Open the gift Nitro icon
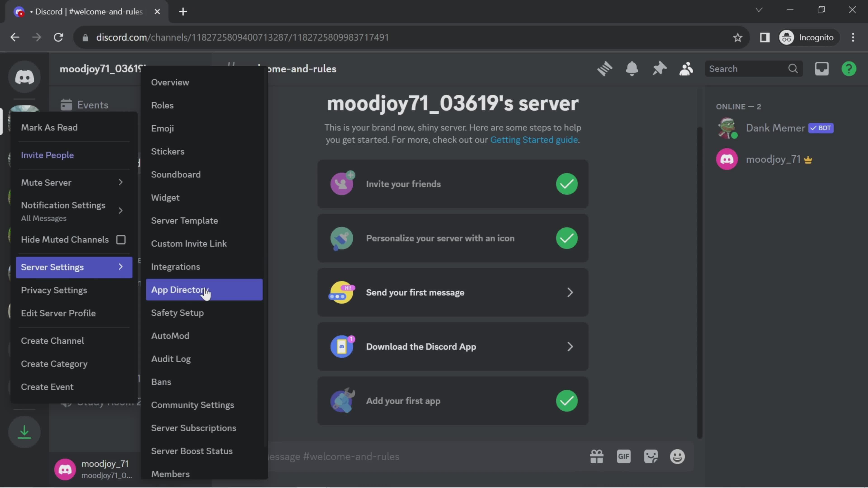 (597, 457)
